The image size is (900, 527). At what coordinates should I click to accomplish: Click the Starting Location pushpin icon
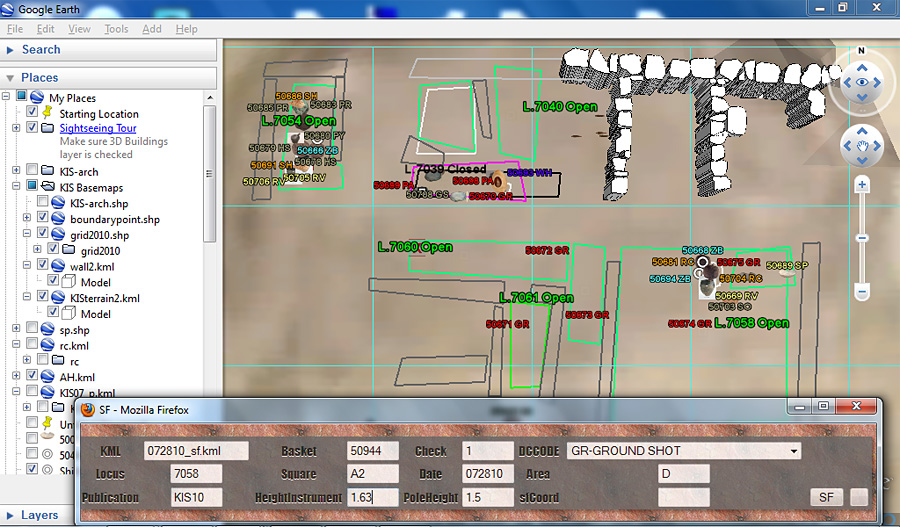(48, 113)
